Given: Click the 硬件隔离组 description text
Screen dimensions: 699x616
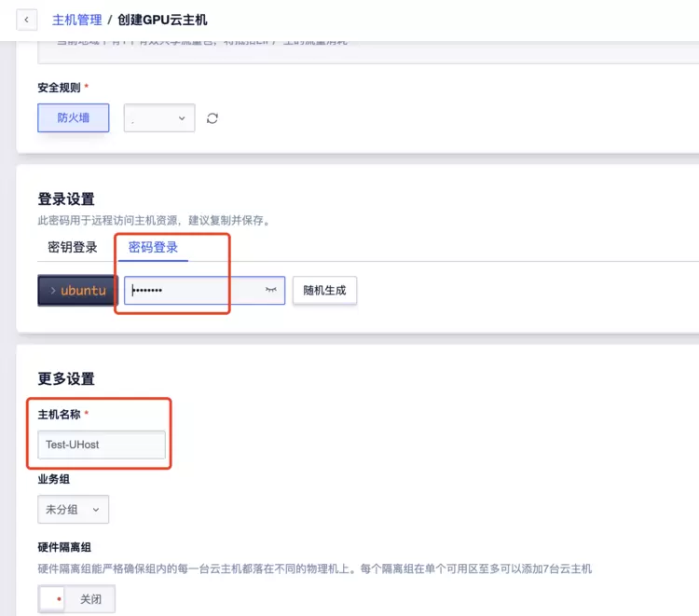Looking at the screenshot, I should (x=314, y=568).
